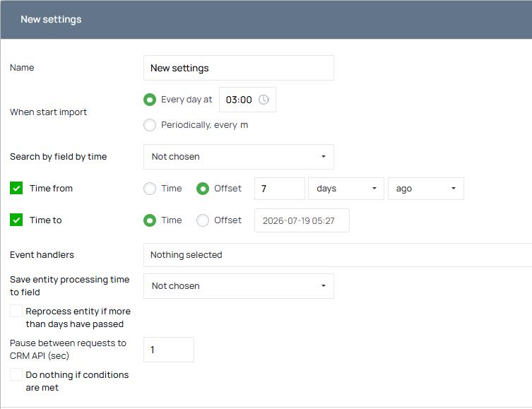Click the clock icon in time field
Image resolution: width=532 pixels, height=409 pixels.
(x=264, y=100)
